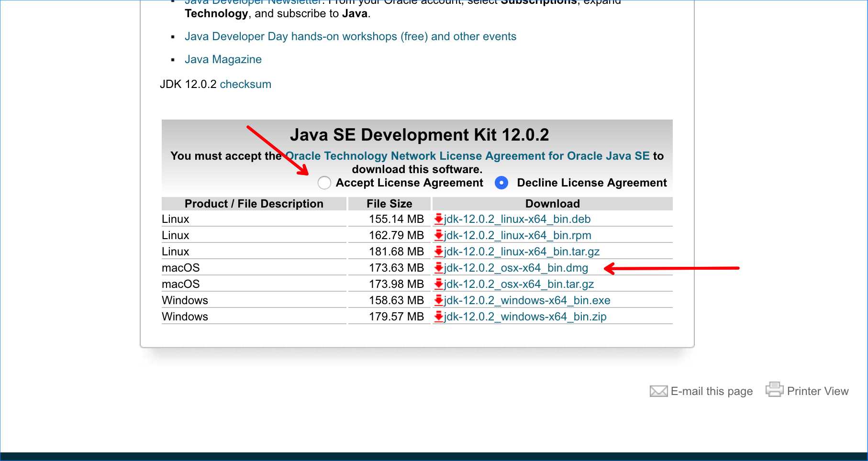
Task: Click the download arrow icon for windows-x64_bin.exe
Action: tap(438, 300)
